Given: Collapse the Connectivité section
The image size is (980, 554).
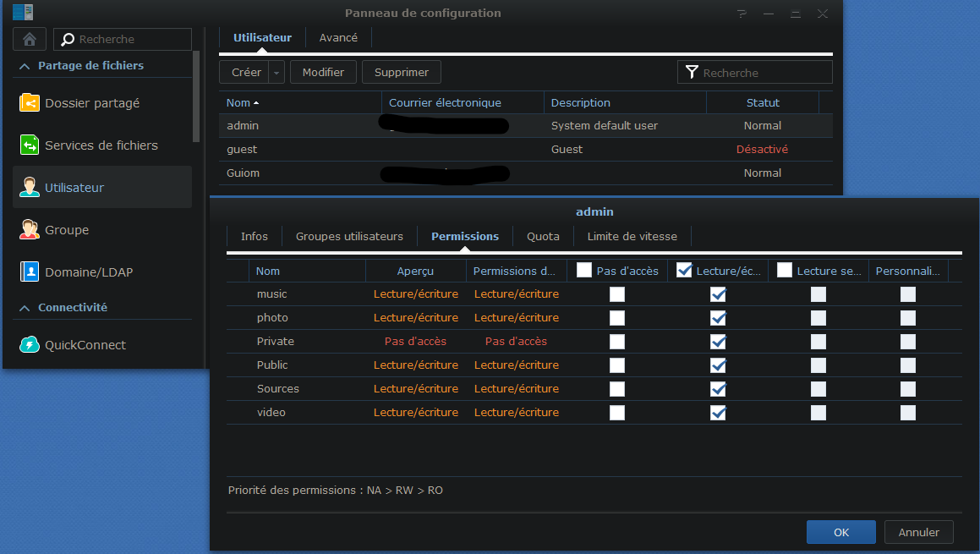Looking at the screenshot, I should [x=25, y=308].
